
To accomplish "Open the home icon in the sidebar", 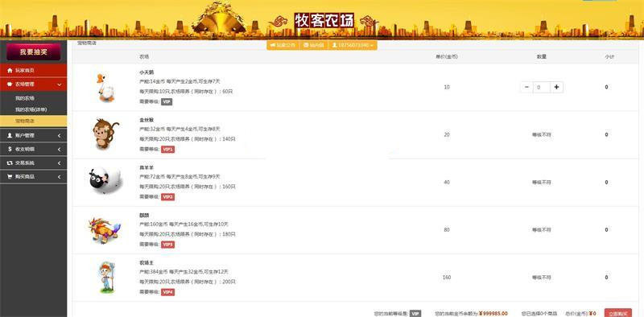I will point(10,71).
